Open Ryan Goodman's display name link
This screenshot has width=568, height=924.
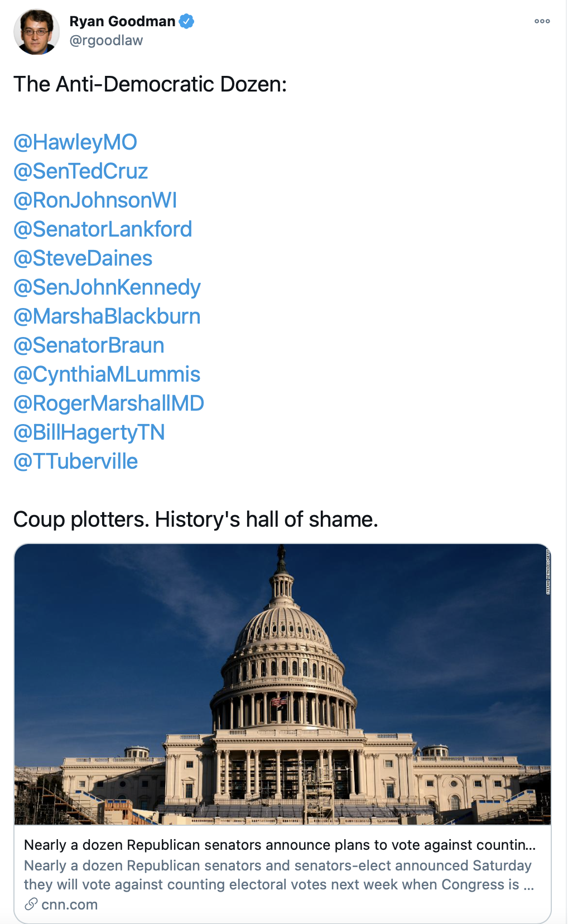click(x=122, y=22)
